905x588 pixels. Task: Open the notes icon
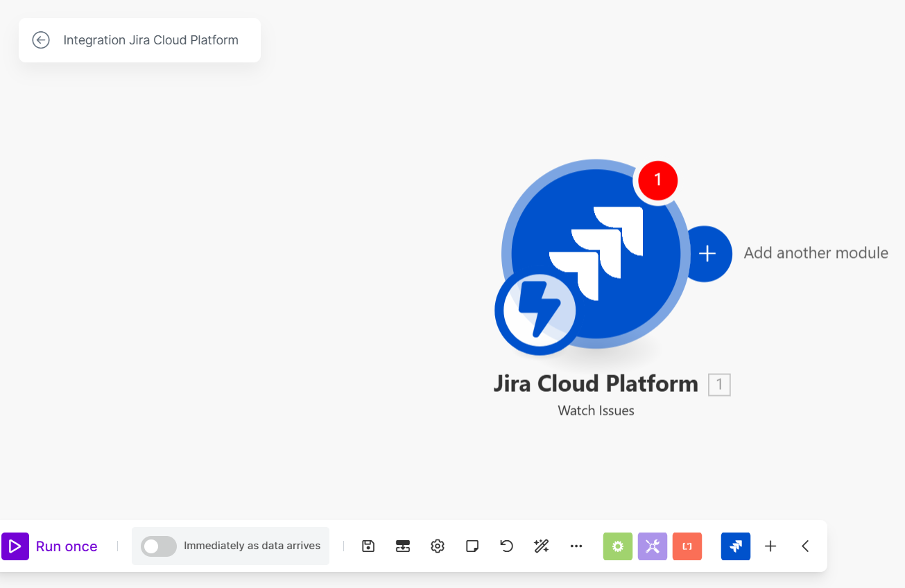coord(472,546)
